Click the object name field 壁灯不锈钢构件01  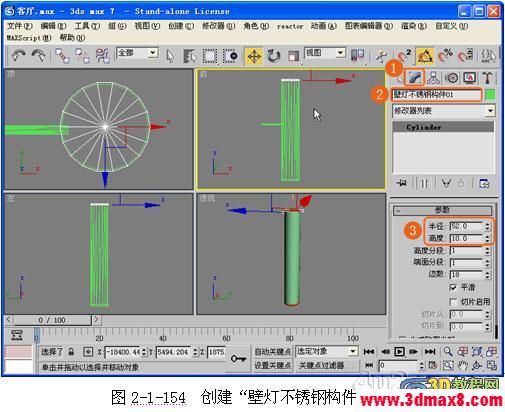437,95
